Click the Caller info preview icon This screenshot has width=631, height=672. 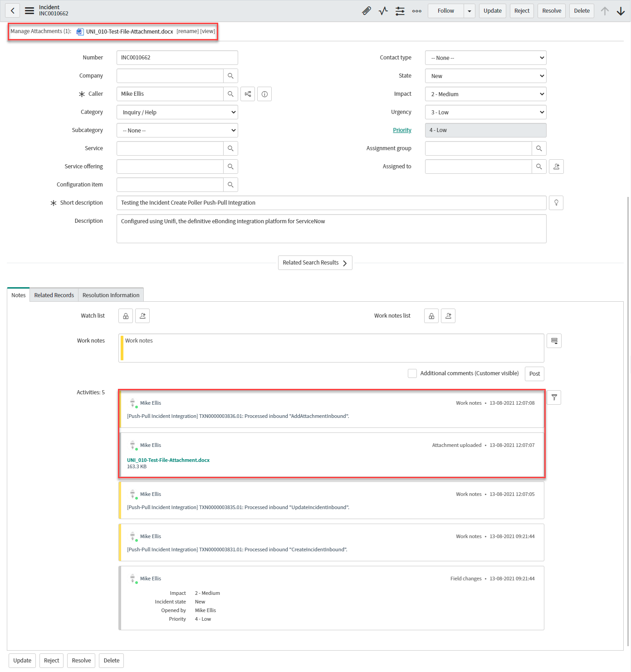pos(264,94)
